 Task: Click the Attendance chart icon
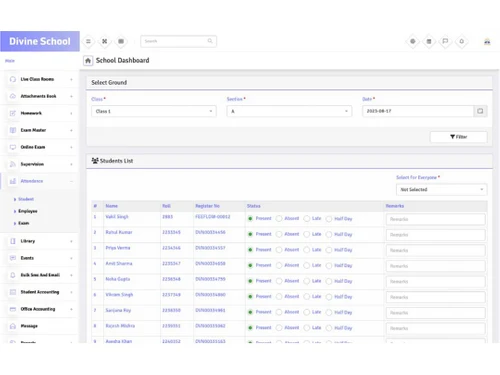(13, 181)
